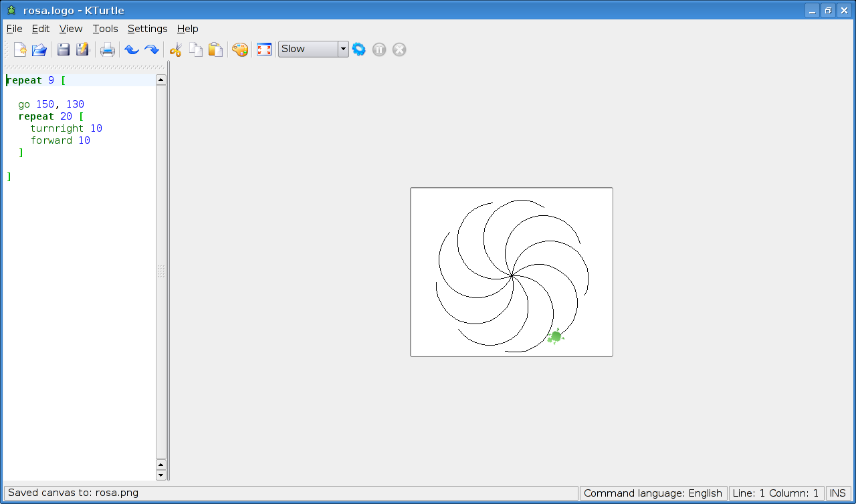
Task: Open a Logo file with the Open icon
Action: pyautogui.click(x=39, y=49)
